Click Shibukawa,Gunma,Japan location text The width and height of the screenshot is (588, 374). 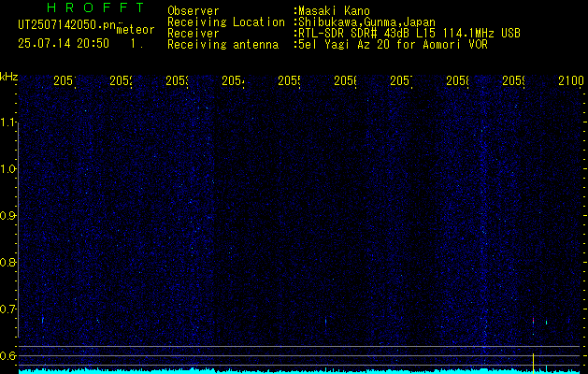366,22
